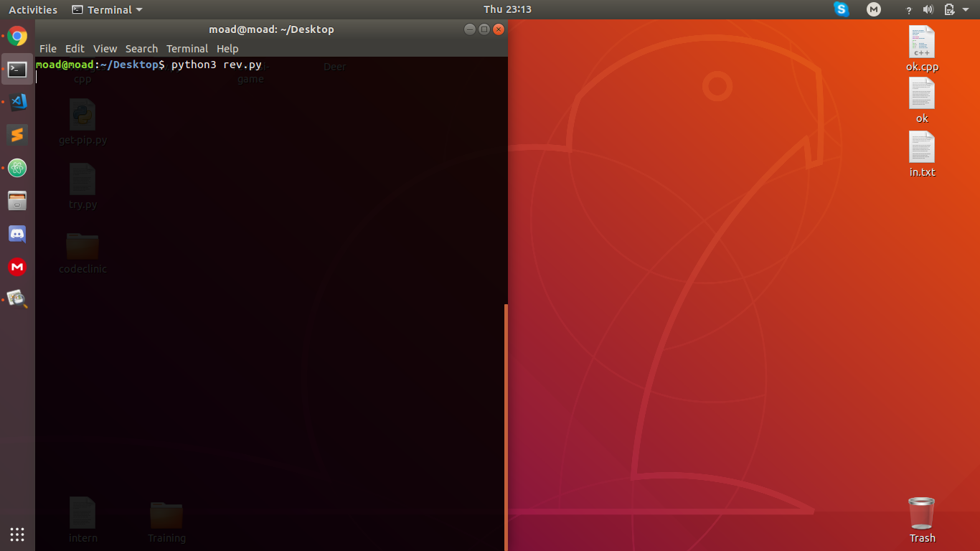Open the Terminal menu in the menu bar
The image size is (980, 551).
[x=187, y=48]
